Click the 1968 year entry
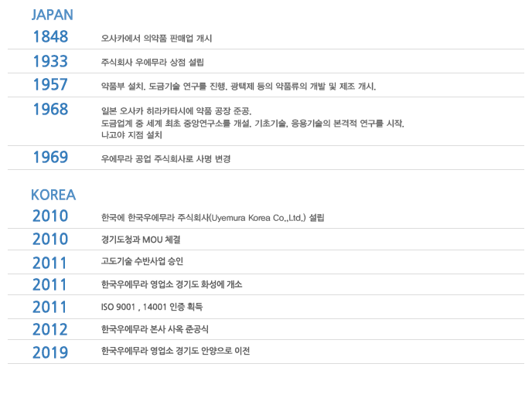Image resolution: width=532 pixels, height=408 pixels. pos(50,109)
